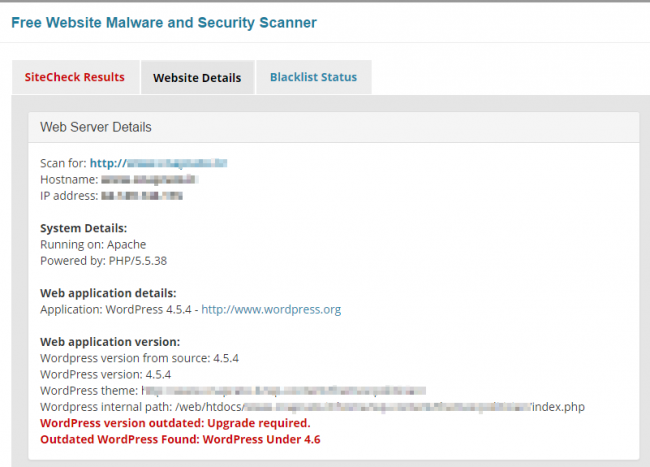Click the Outdated WordPress Found Under 4.6 warning

[x=180, y=439]
